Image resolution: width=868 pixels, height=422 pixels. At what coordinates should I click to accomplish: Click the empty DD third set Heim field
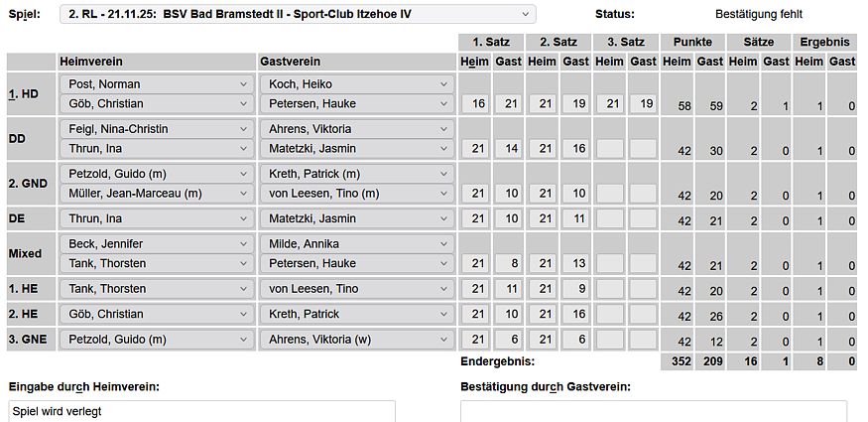coord(609,149)
